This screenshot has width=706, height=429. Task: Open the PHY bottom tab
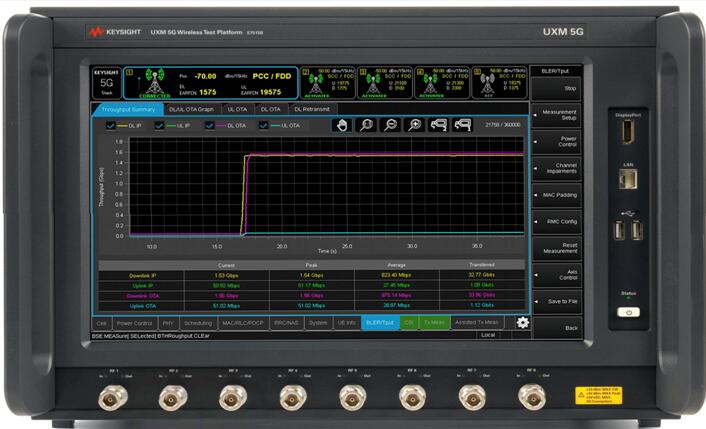pyautogui.click(x=168, y=323)
